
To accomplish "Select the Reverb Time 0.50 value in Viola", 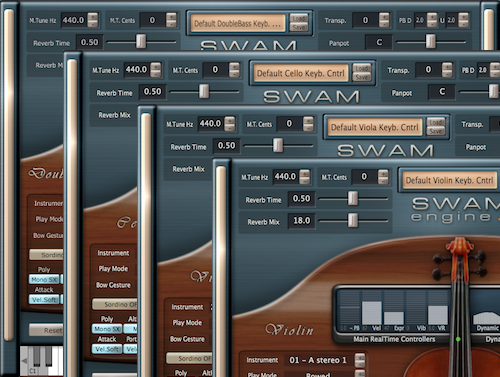I will pyautogui.click(x=226, y=146).
